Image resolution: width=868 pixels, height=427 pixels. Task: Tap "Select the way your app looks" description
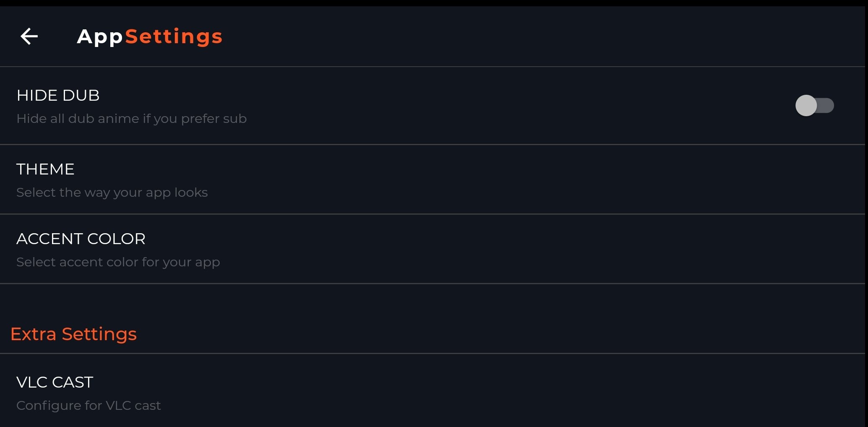[112, 193]
